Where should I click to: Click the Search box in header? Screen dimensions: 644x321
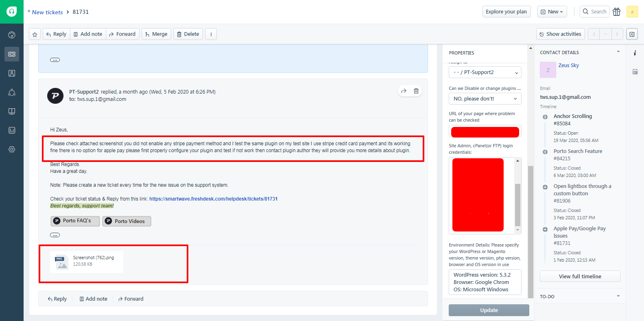594,11
